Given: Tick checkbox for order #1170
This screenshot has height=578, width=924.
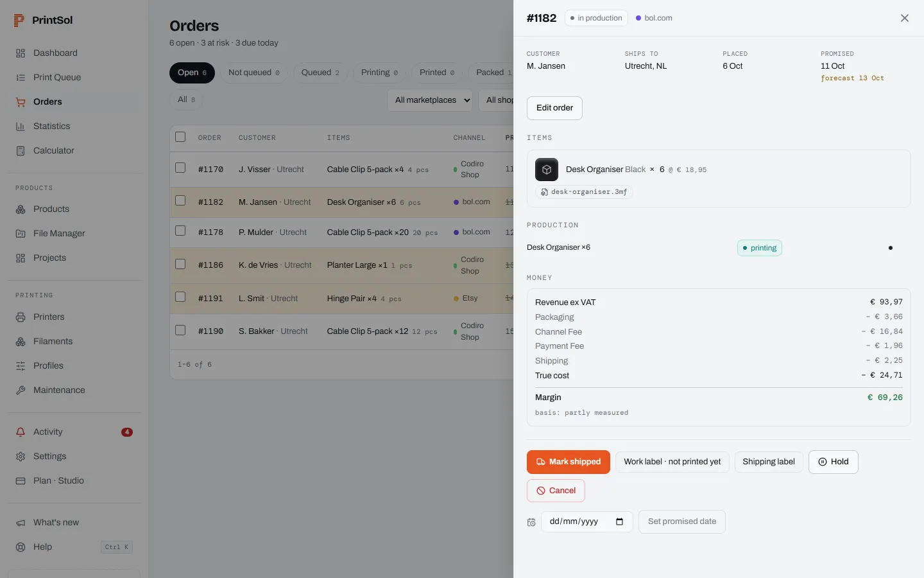Looking at the screenshot, I should click(180, 168).
